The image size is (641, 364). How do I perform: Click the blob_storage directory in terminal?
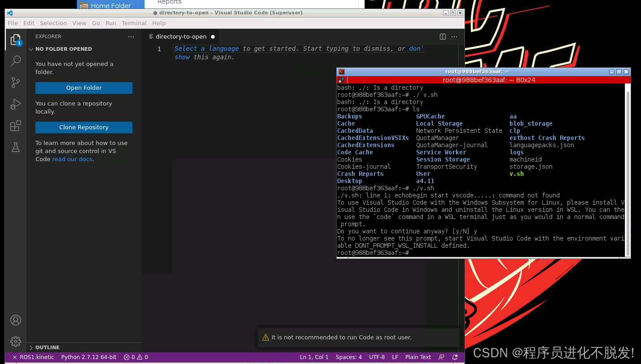(x=531, y=123)
